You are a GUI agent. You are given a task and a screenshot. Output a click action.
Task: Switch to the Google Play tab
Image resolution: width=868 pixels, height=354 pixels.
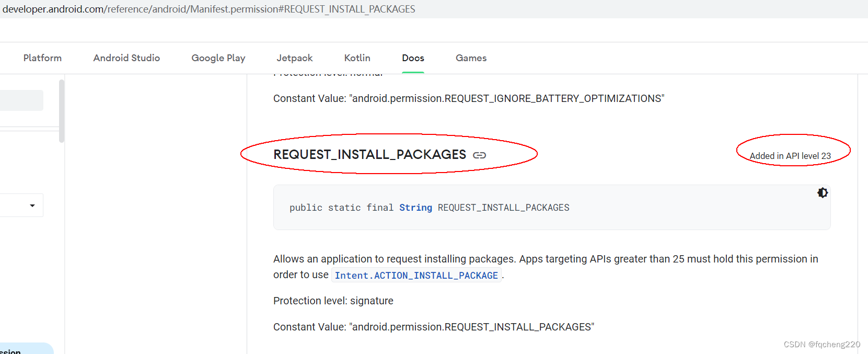[218, 58]
